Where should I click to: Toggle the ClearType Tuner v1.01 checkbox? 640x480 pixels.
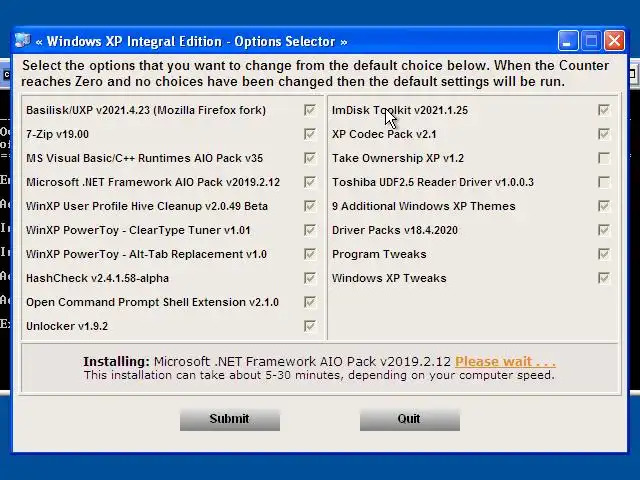click(x=309, y=230)
